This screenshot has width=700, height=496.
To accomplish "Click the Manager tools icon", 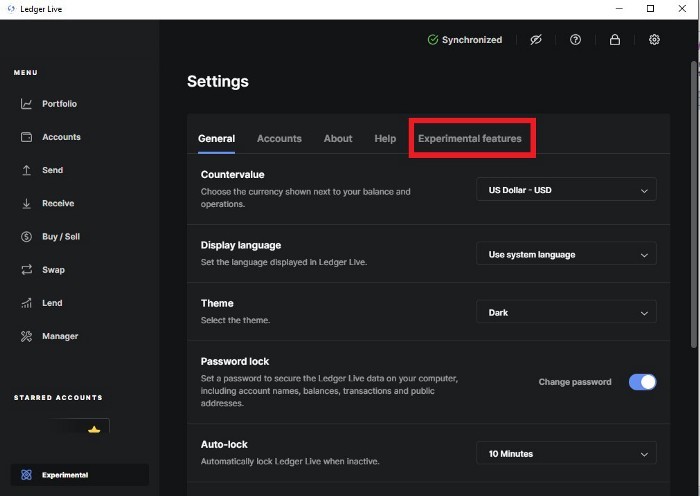I will pos(26,336).
